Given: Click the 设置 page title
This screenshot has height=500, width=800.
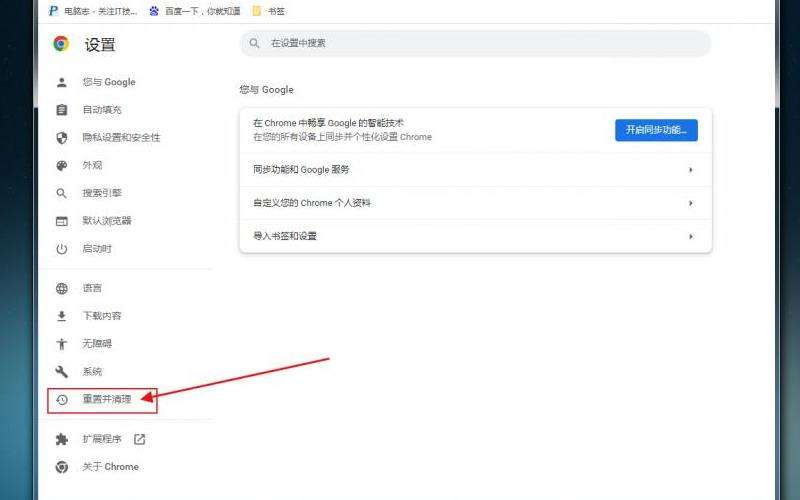Looking at the screenshot, I should pyautogui.click(x=100, y=44).
